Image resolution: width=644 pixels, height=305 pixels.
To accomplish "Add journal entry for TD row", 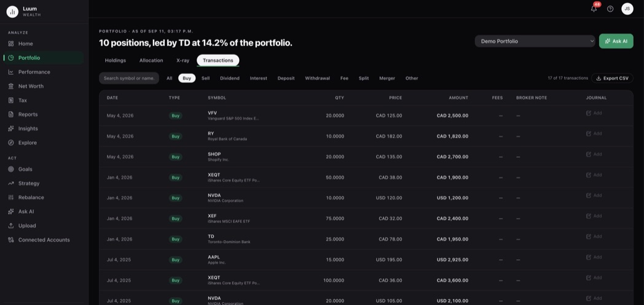I will tap(594, 236).
